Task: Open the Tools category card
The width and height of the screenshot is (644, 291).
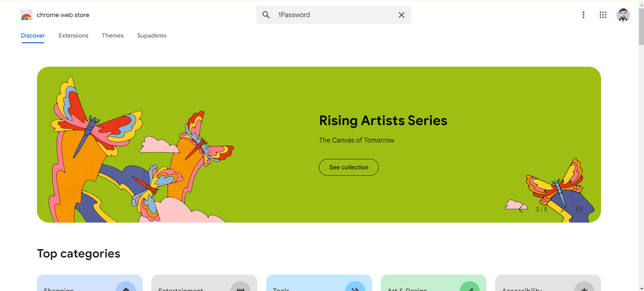Action: (319, 284)
